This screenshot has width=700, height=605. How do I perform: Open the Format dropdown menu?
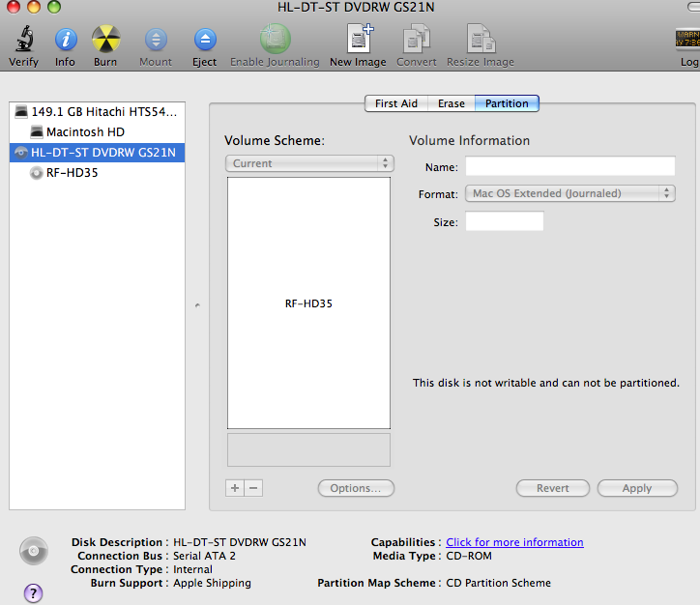point(570,193)
